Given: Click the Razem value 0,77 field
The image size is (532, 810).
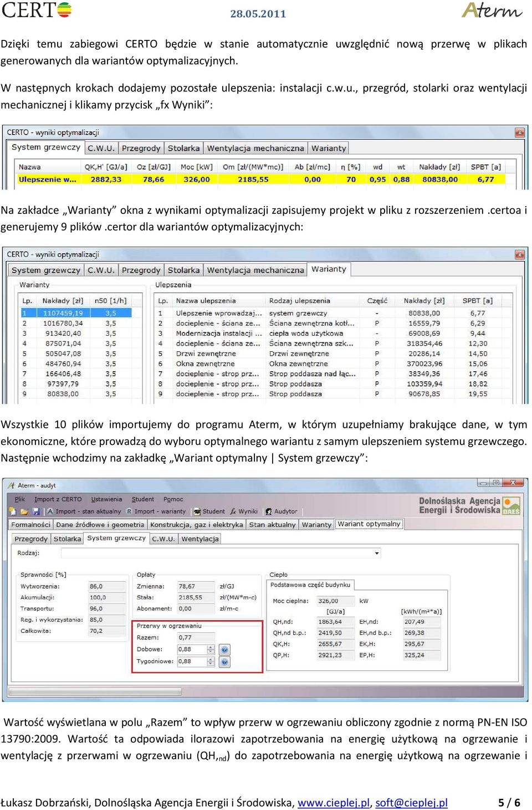Looking at the screenshot, I should point(195,638).
